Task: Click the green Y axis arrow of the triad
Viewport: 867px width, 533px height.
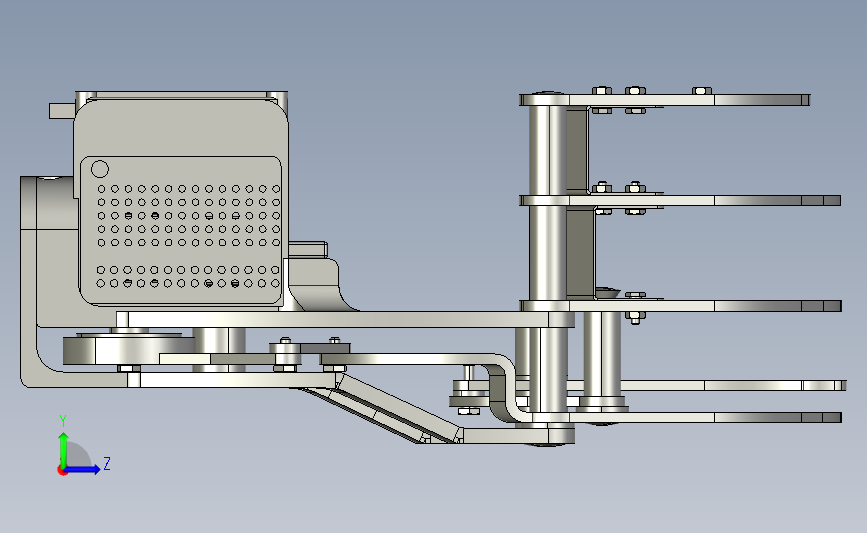Action: (63, 450)
